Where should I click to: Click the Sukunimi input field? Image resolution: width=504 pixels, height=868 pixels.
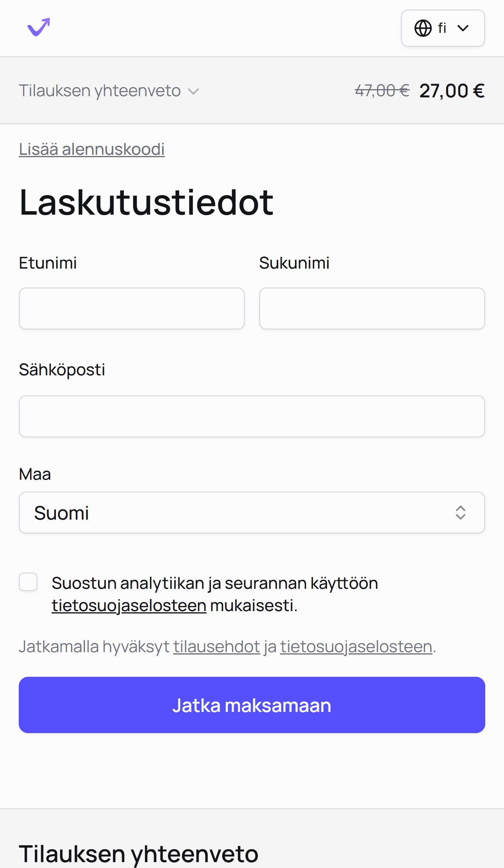pyautogui.click(x=372, y=308)
